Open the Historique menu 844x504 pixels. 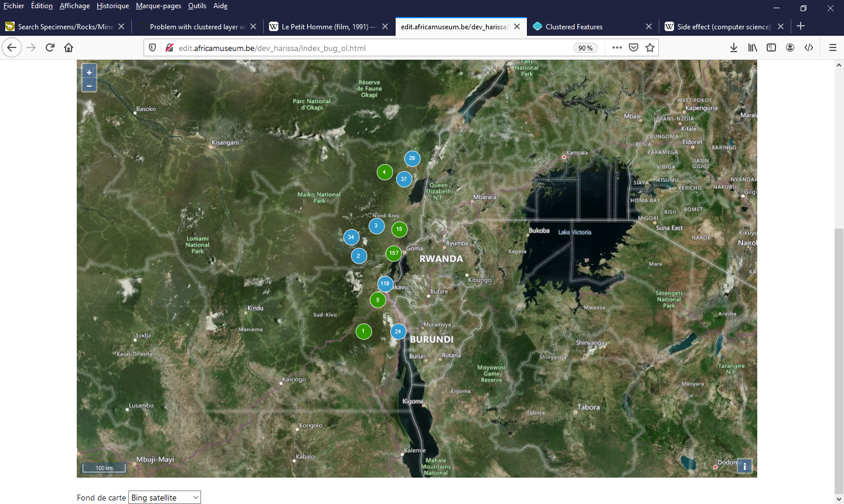(113, 6)
